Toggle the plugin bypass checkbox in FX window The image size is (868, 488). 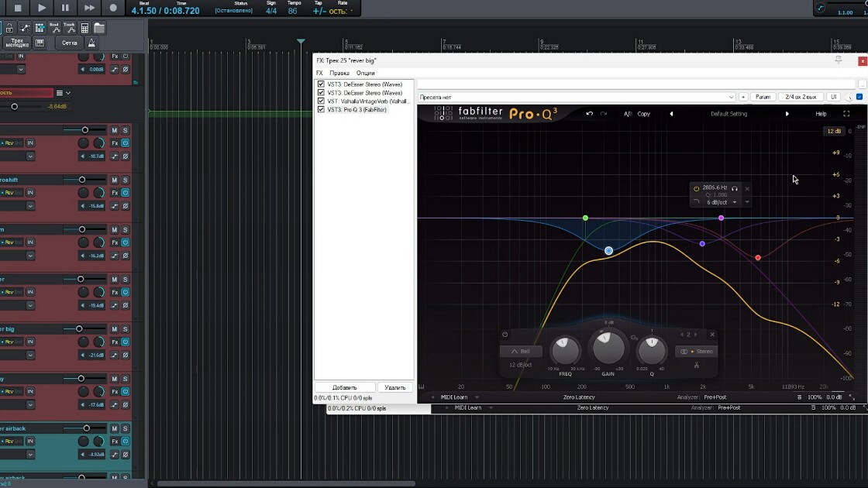(x=859, y=98)
